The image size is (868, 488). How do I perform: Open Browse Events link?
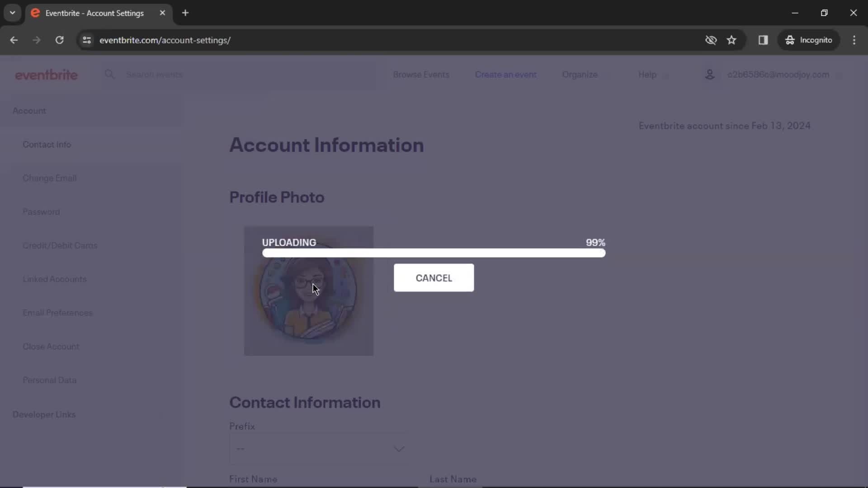pos(421,75)
